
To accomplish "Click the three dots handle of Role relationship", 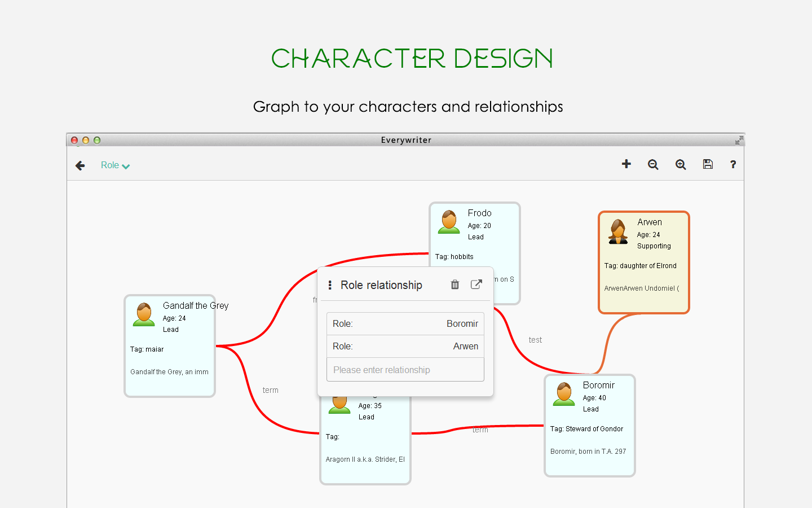I will pos(330,285).
